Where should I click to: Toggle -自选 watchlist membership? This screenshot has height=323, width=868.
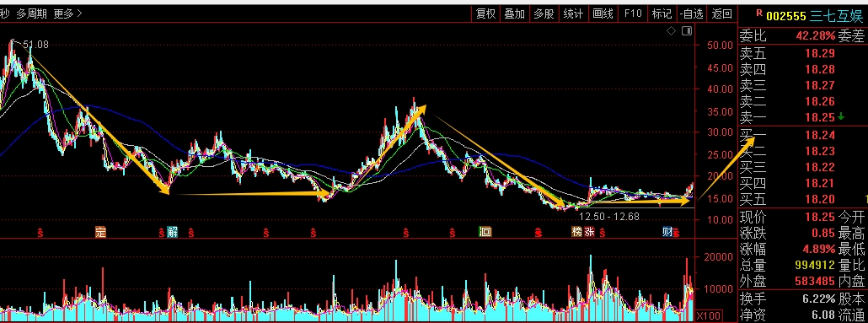coord(692,13)
